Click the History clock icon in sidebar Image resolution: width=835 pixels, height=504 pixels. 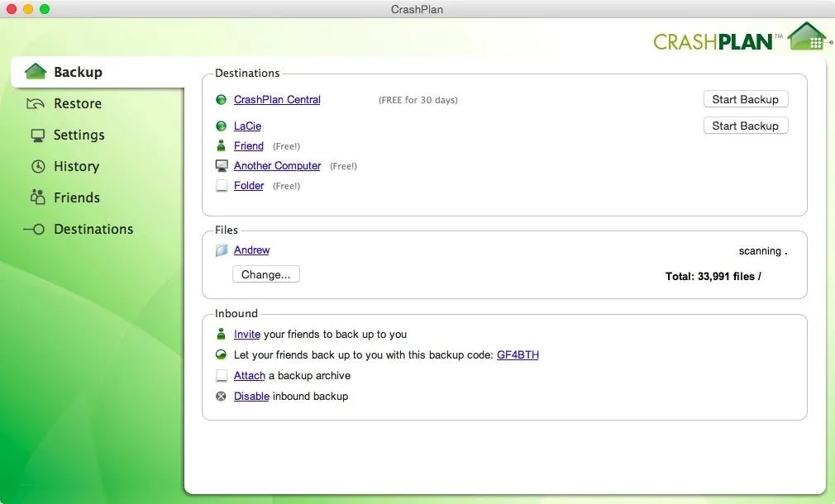click(38, 166)
